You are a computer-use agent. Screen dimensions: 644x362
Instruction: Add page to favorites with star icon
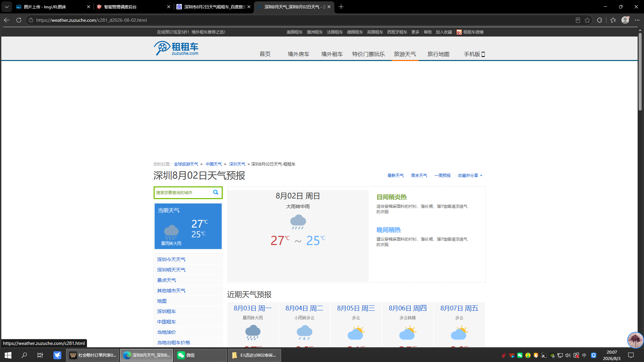587,20
